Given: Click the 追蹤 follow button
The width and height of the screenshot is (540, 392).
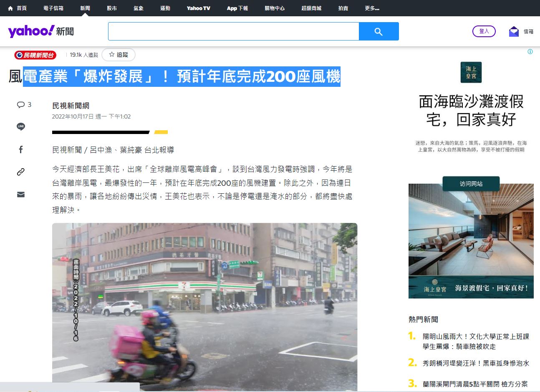Looking at the screenshot, I should [119, 55].
